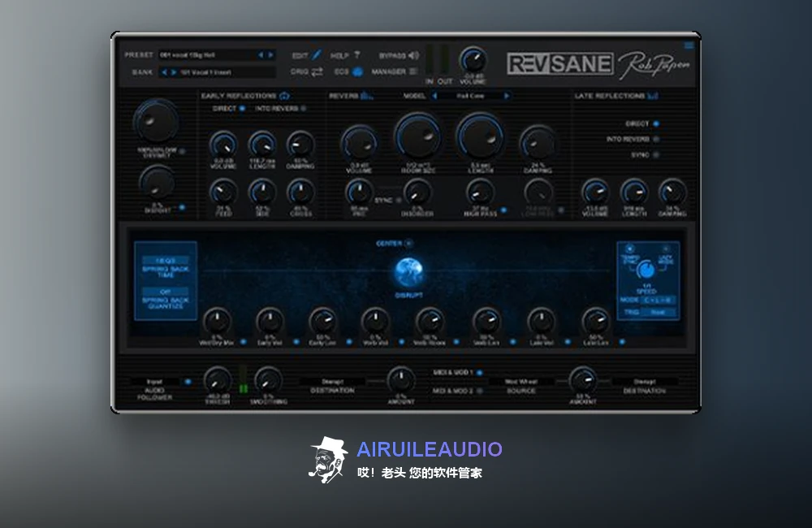Image resolution: width=812 pixels, height=528 pixels.
Task: Toggle the Distort LED
Action: point(182,207)
